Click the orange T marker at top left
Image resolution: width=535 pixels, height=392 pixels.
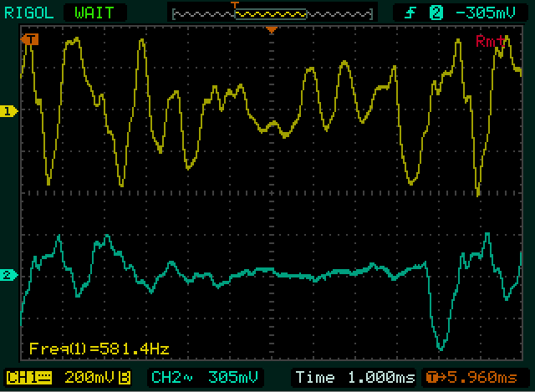point(32,39)
